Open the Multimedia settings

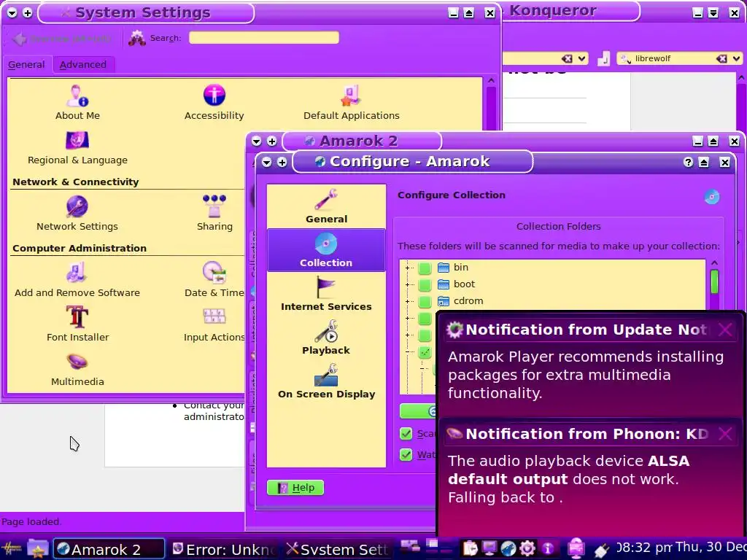click(77, 369)
